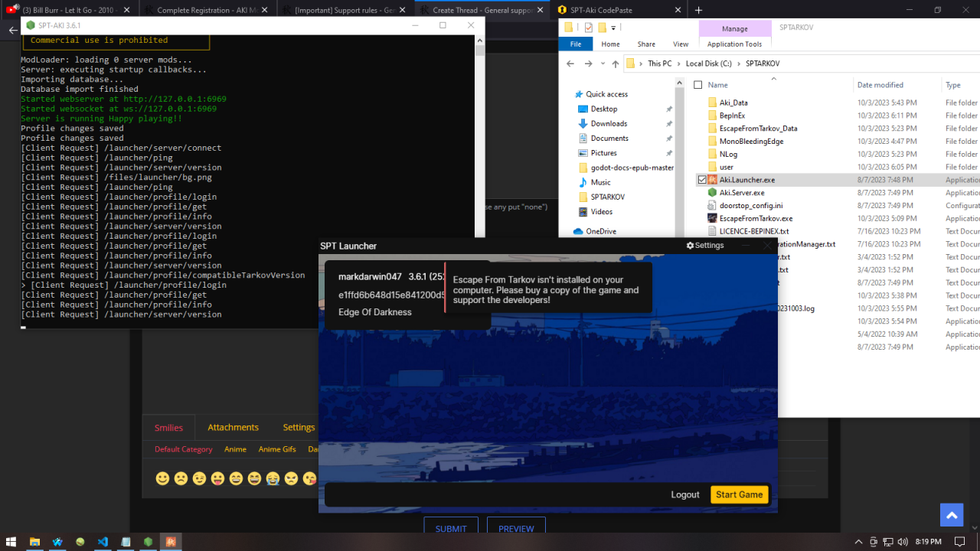Image resolution: width=980 pixels, height=551 pixels.
Task: Open Application Tools ribbon tab
Action: [734, 44]
